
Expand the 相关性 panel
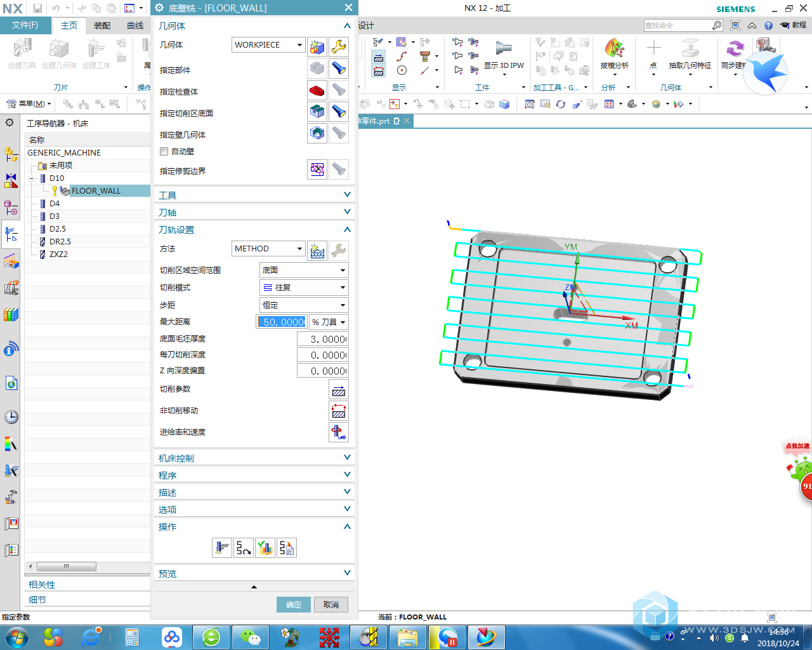coord(88,585)
